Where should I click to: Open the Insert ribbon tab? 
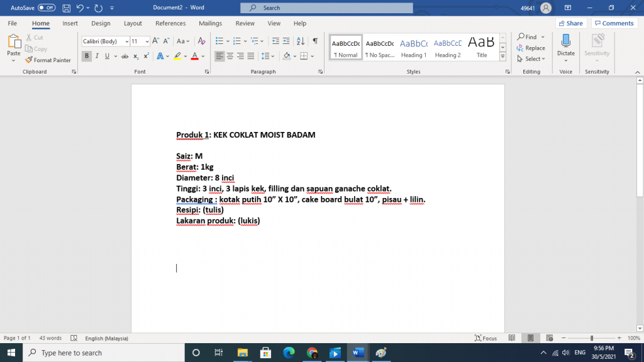click(x=70, y=23)
